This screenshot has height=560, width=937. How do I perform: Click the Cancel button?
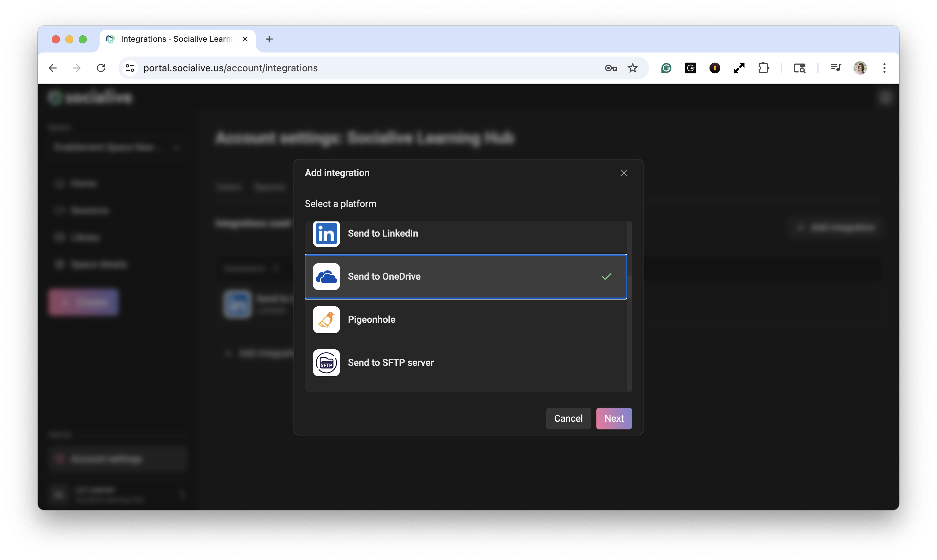(568, 419)
